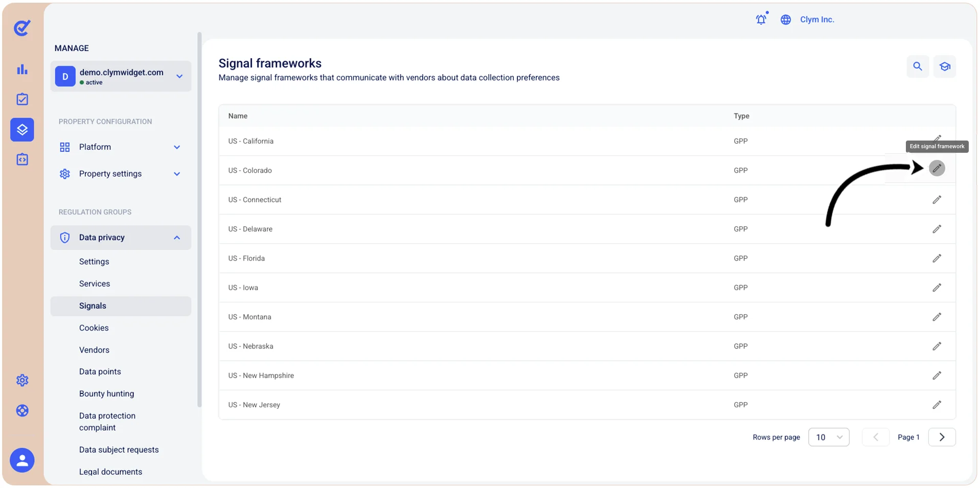Edit the US - Montana signal framework

[x=937, y=317]
